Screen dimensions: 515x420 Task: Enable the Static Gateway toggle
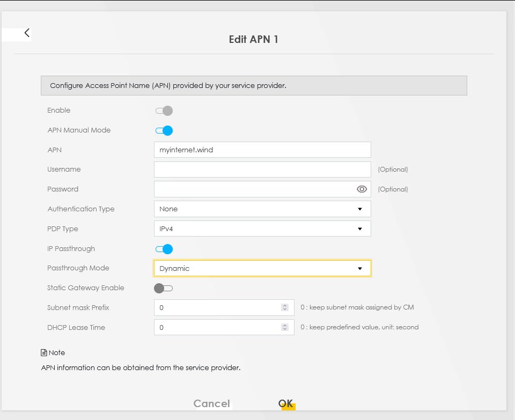point(164,288)
